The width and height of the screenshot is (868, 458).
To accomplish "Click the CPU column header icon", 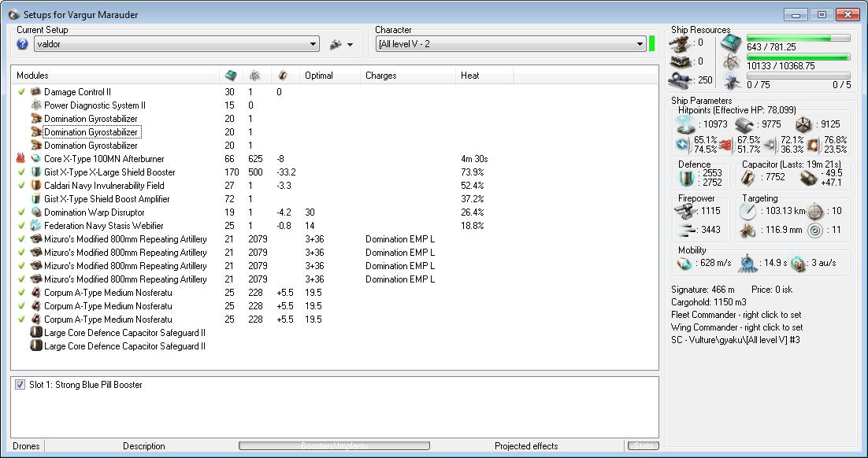I will click(x=230, y=76).
